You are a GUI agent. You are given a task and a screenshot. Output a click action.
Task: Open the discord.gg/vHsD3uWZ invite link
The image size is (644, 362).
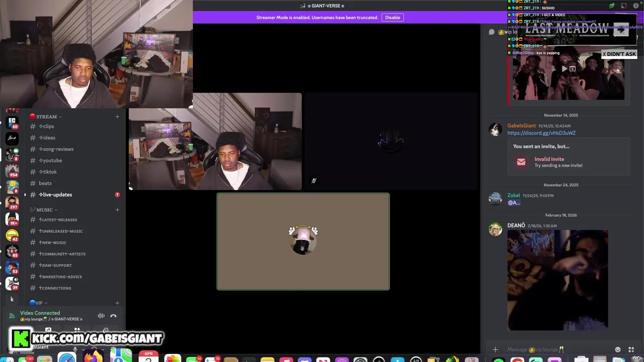click(541, 133)
